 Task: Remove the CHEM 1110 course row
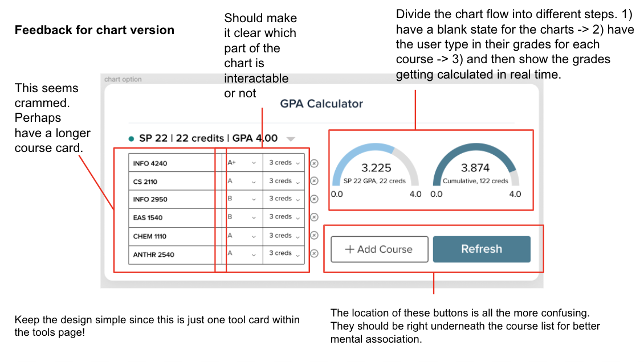click(314, 235)
